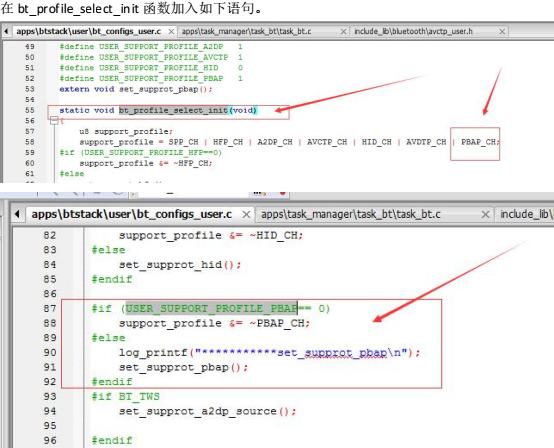Close task_bt.c tab in upper editor
The height and width of the screenshot is (448, 554).
[343, 32]
